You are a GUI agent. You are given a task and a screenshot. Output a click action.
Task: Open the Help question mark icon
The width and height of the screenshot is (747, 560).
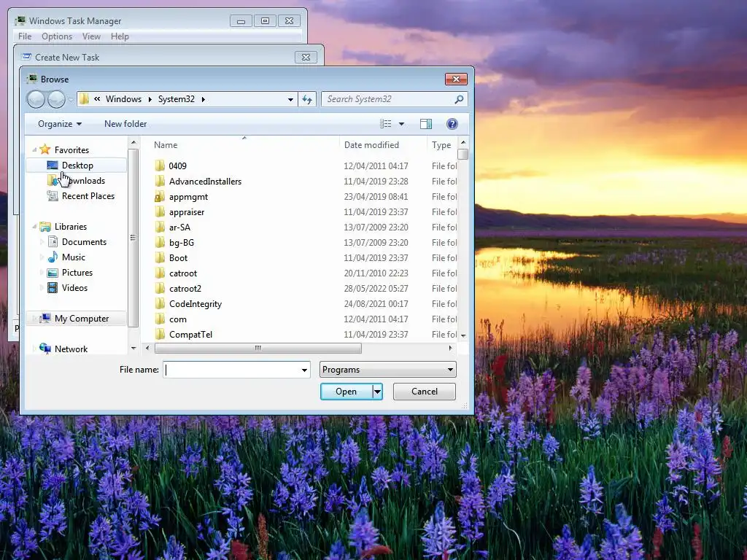tap(452, 124)
